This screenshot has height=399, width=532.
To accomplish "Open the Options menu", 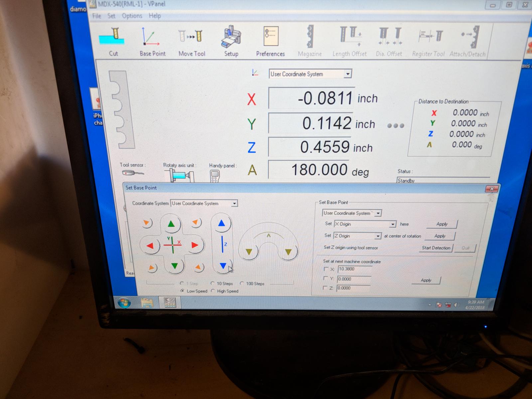I will tap(132, 16).
